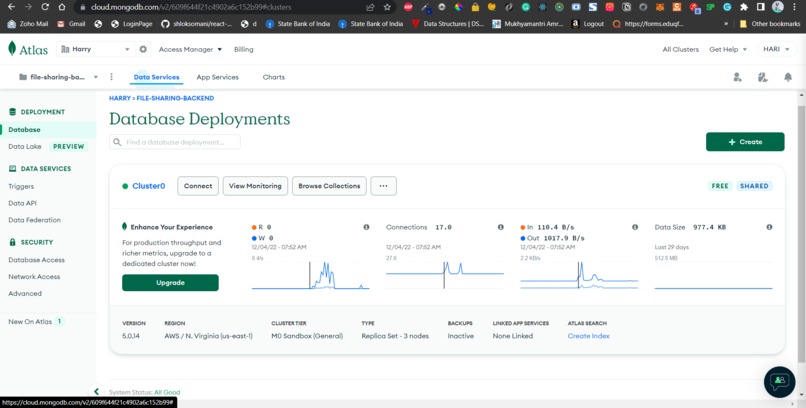Open the project activity feed icon
This screenshot has width=806, height=408.
point(763,77)
